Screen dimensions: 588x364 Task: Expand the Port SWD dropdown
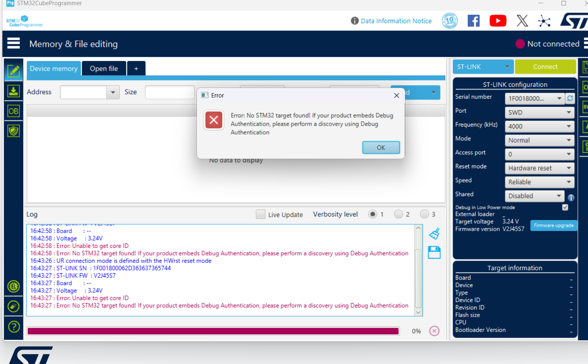pos(539,113)
